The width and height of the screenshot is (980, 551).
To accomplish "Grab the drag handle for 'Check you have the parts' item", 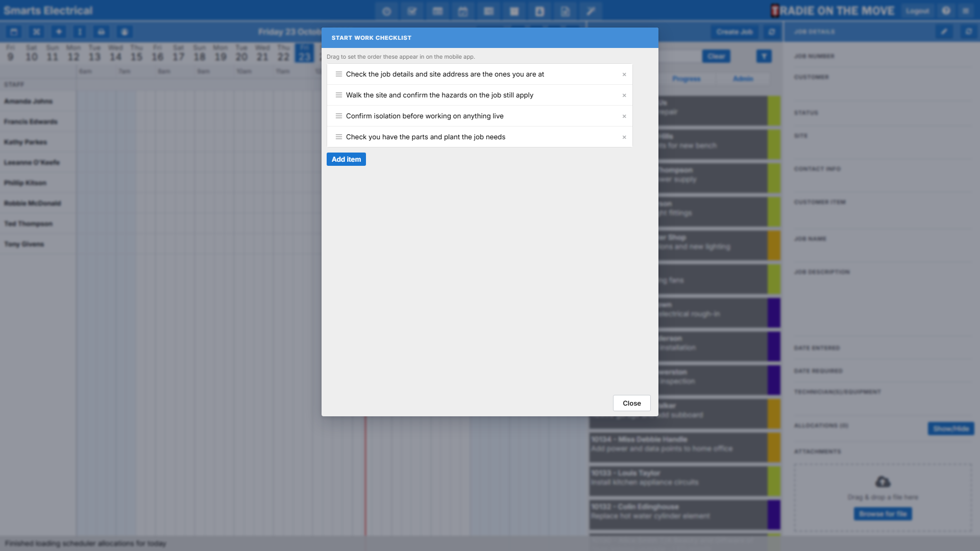I will 338,137.
